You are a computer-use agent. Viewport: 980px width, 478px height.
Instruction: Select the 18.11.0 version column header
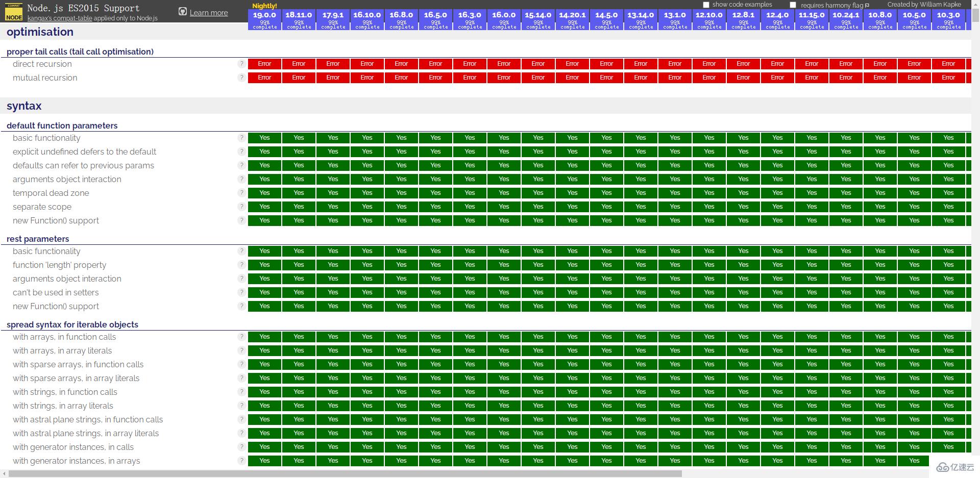(x=299, y=19)
